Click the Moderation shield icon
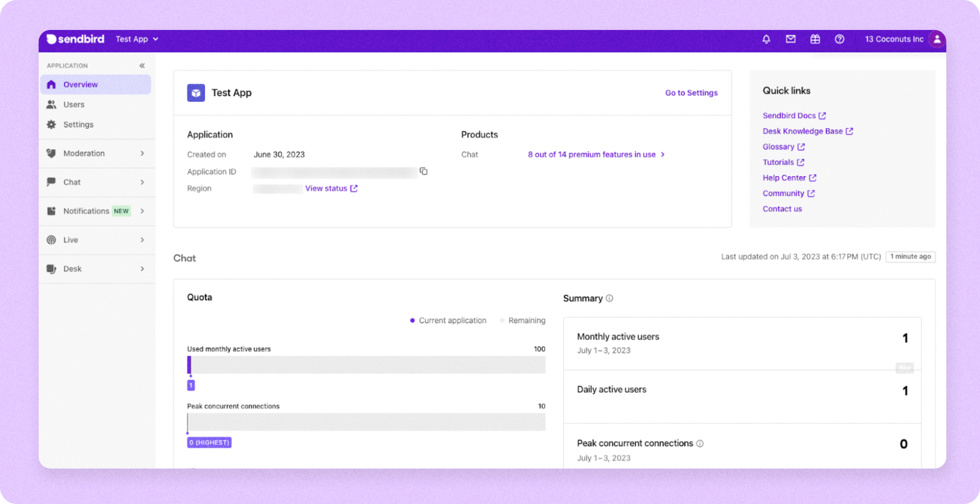The image size is (980, 504). 51,153
